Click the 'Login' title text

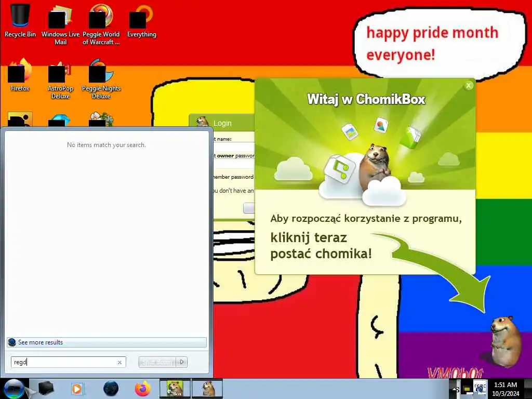222,123
